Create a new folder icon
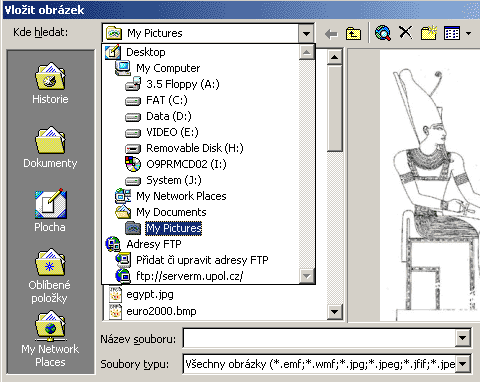Image resolution: width=480 pixels, height=382 pixels. click(428, 33)
